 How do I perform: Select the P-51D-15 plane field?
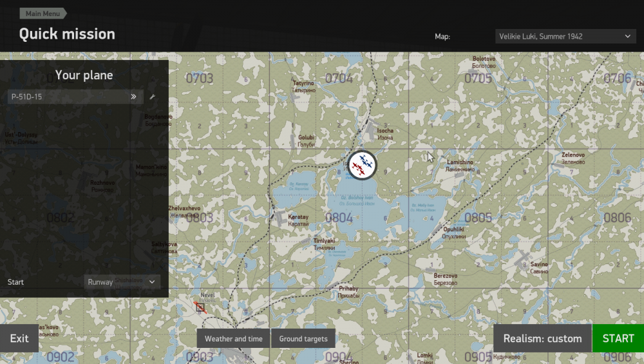coord(75,97)
